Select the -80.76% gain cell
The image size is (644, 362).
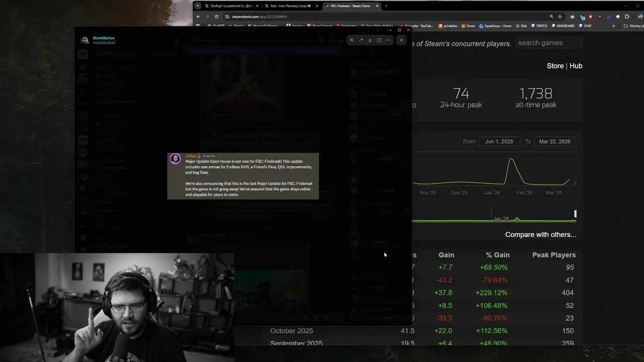click(x=493, y=318)
